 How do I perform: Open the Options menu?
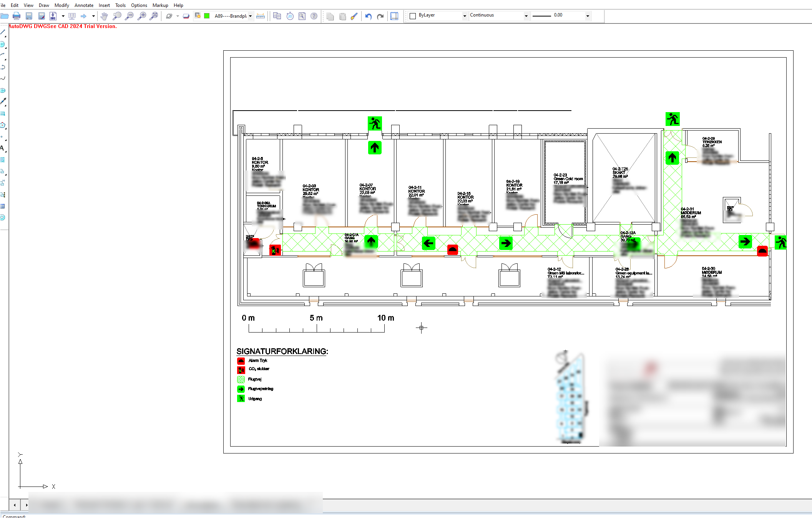pyautogui.click(x=139, y=5)
